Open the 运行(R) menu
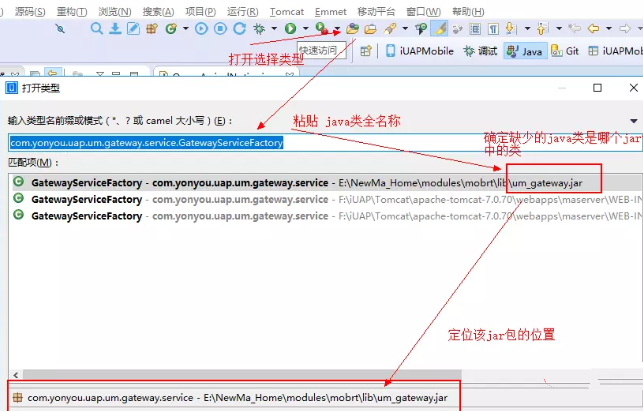This screenshot has height=411, width=643. click(242, 11)
